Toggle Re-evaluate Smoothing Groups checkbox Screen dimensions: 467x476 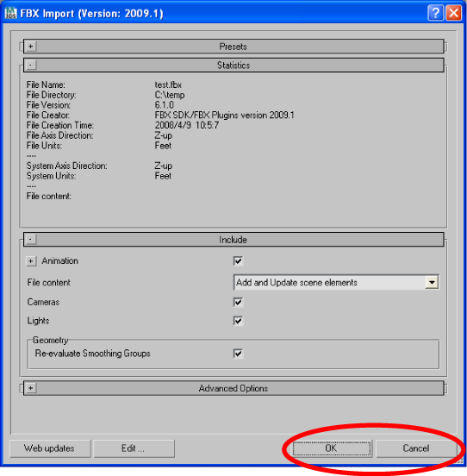(238, 354)
